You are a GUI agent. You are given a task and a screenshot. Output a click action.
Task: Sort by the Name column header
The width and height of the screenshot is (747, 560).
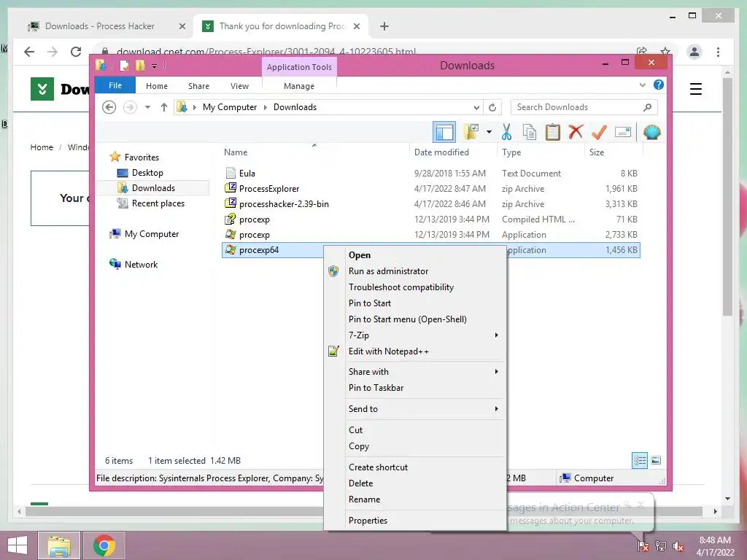[x=236, y=152]
